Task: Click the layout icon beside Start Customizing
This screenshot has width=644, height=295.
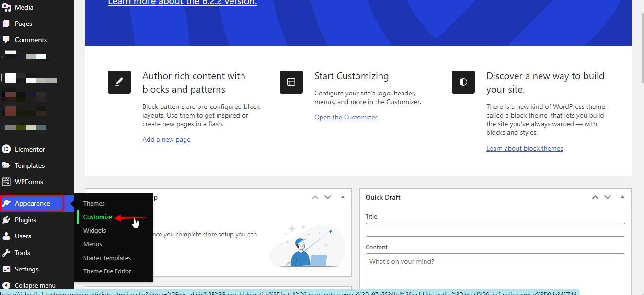Action: coord(291,82)
